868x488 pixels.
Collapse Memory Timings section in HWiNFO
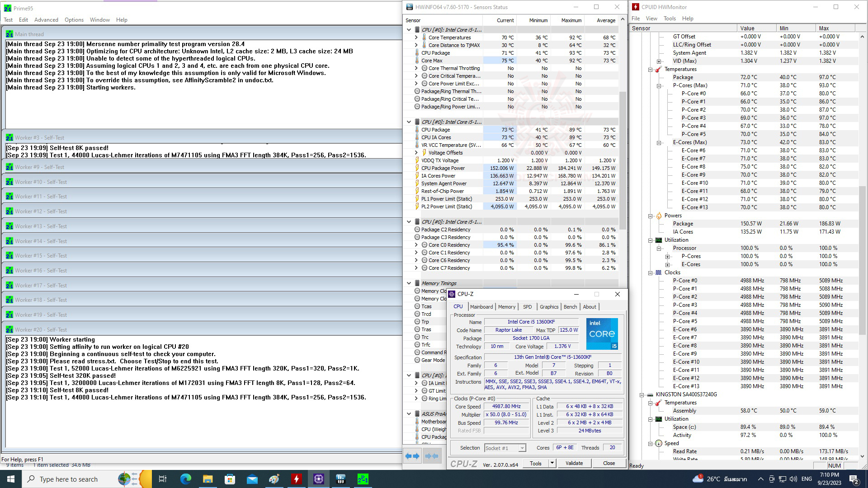409,283
